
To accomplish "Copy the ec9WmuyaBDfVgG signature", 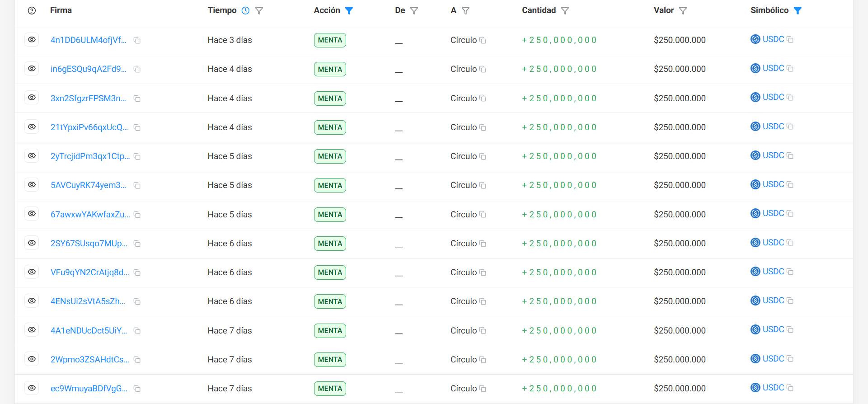I will point(137,389).
